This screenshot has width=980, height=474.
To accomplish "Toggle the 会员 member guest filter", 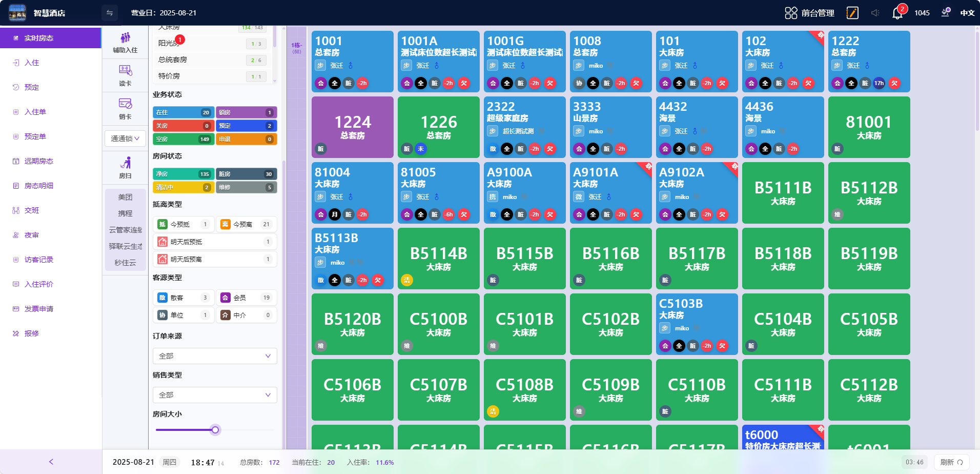I will 246,298.
